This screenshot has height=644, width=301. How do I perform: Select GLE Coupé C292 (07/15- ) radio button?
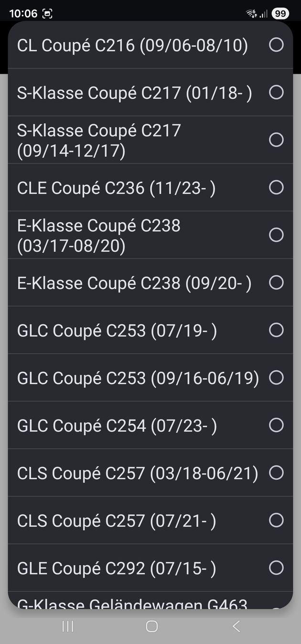(x=276, y=568)
